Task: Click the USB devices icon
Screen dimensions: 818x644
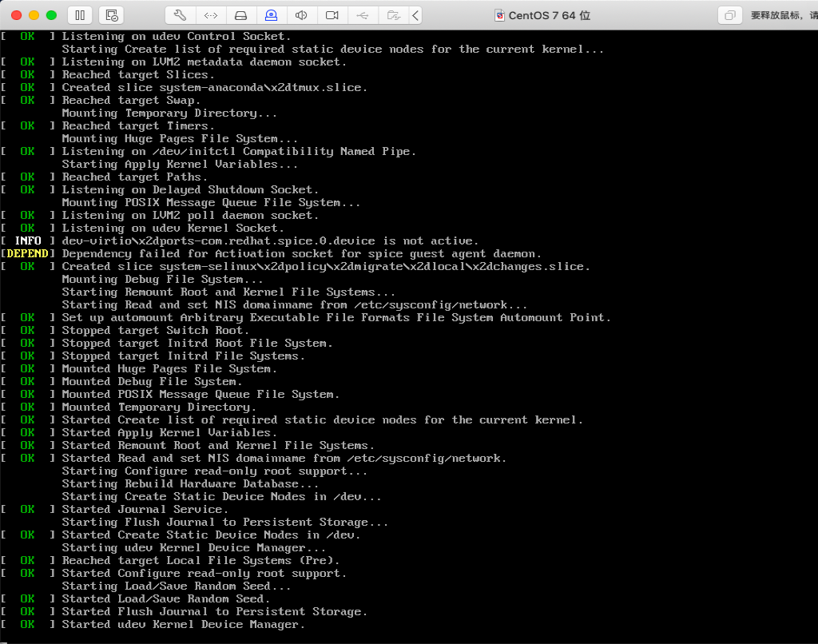Action: click(362, 15)
